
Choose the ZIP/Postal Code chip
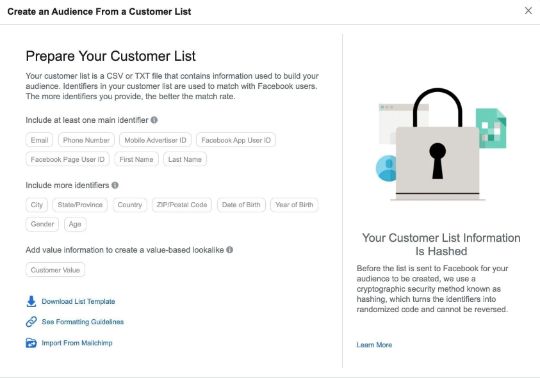tap(182, 204)
